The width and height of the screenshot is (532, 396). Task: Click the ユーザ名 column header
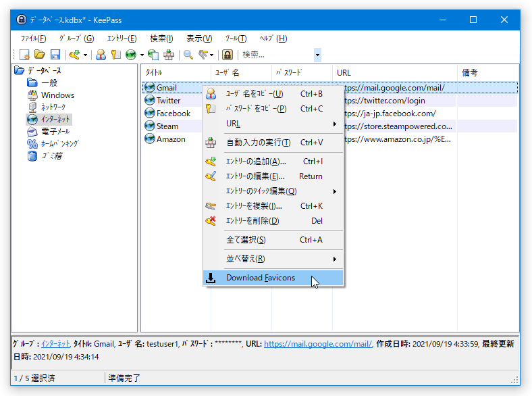click(241, 72)
